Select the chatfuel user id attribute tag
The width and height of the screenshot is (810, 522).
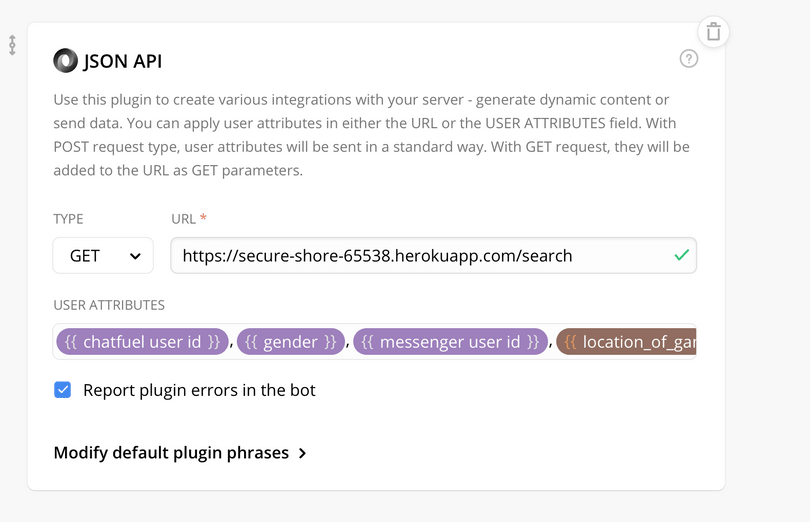(142, 342)
